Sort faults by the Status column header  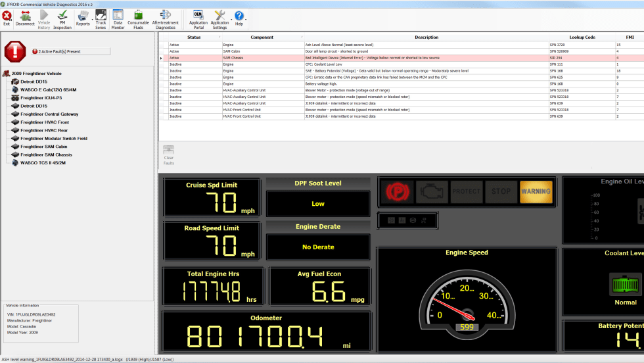click(194, 37)
